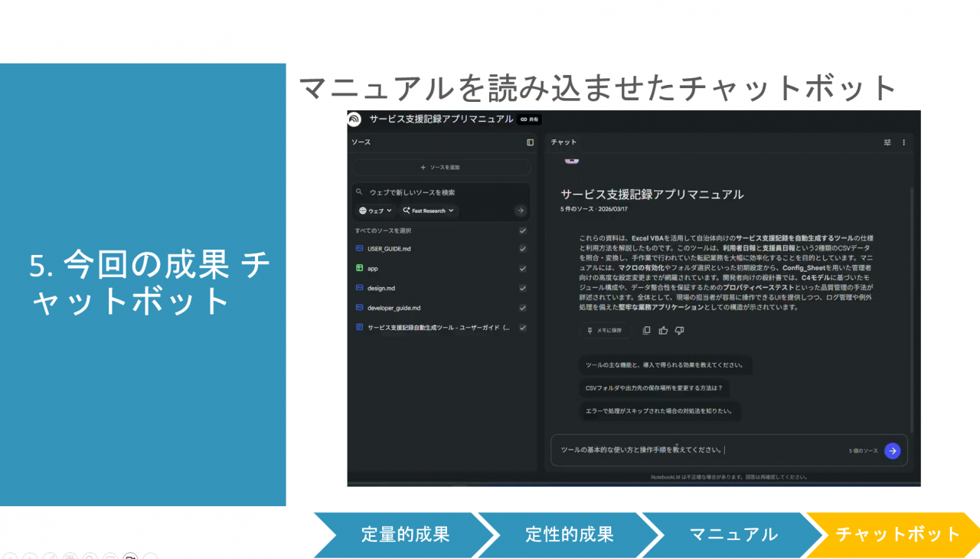This screenshot has width=980, height=559.
Task: Click the thumbs down icon
Action: pyautogui.click(x=679, y=331)
